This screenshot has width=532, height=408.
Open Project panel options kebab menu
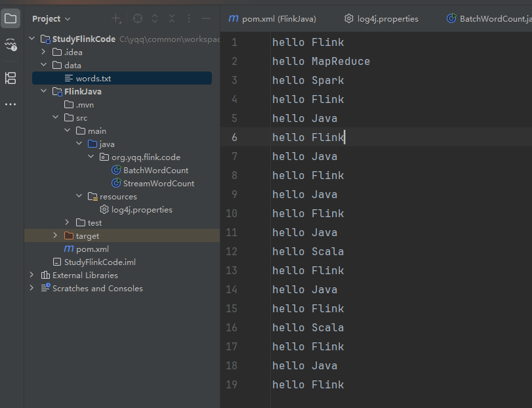[x=189, y=18]
